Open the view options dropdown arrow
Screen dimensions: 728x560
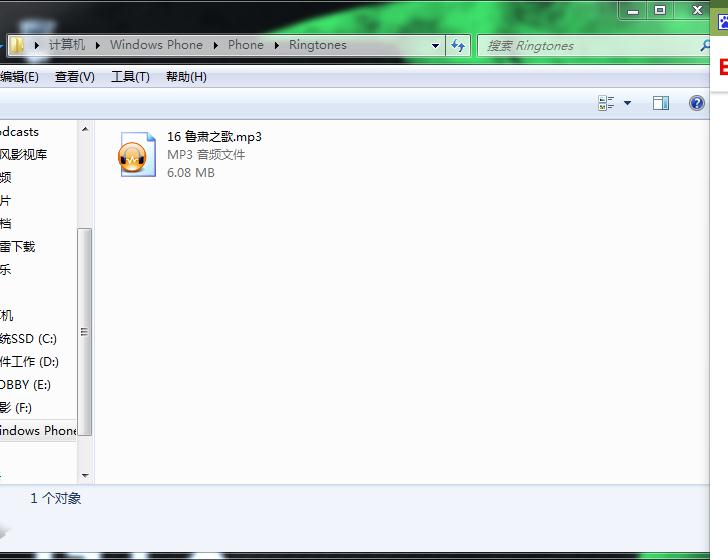tap(627, 103)
